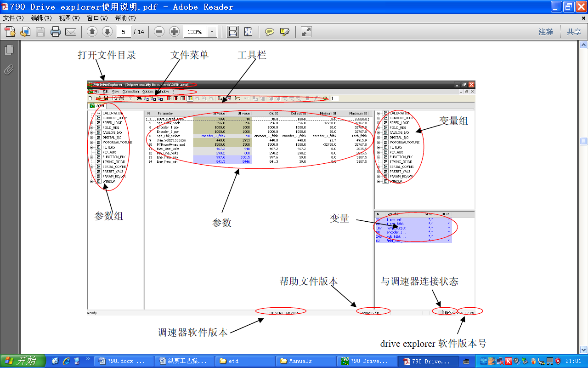
Task: Click the 与调速器连接状态 label text
Action: 419,281
